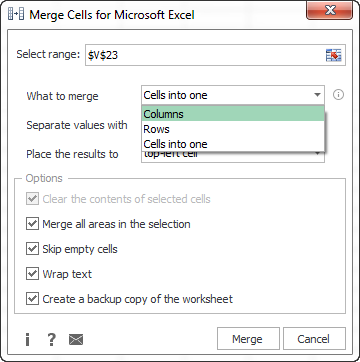Toggle Create a backup copy of the worksheet
The height and width of the screenshot is (362, 360).
[x=32, y=299]
